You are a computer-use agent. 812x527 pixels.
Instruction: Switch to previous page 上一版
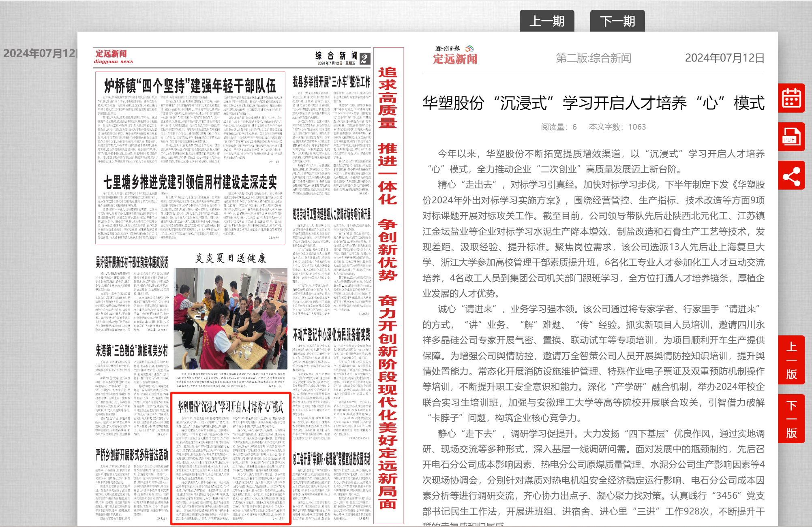tap(791, 361)
